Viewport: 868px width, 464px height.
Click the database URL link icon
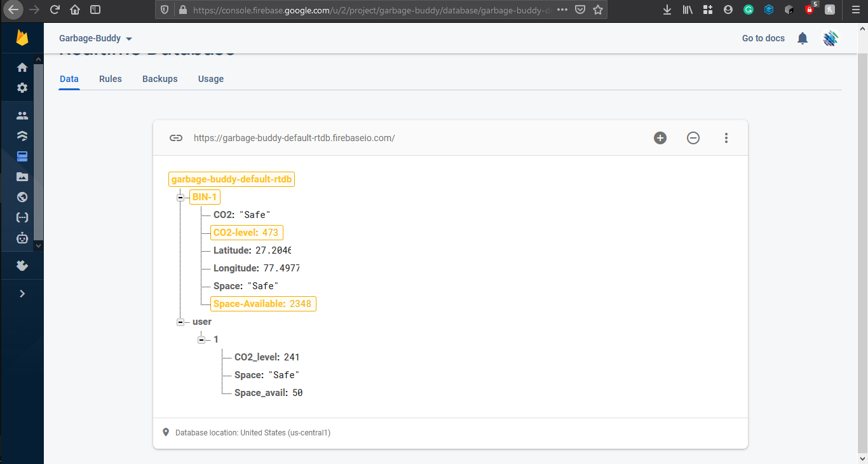(x=176, y=138)
